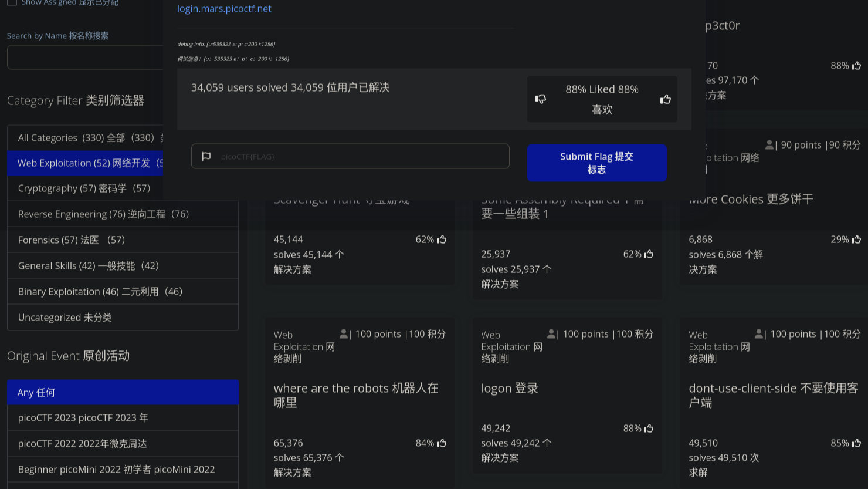Viewport: 868px width, 489px height.
Task: Open the where are the robots challenge
Action: pos(356,395)
